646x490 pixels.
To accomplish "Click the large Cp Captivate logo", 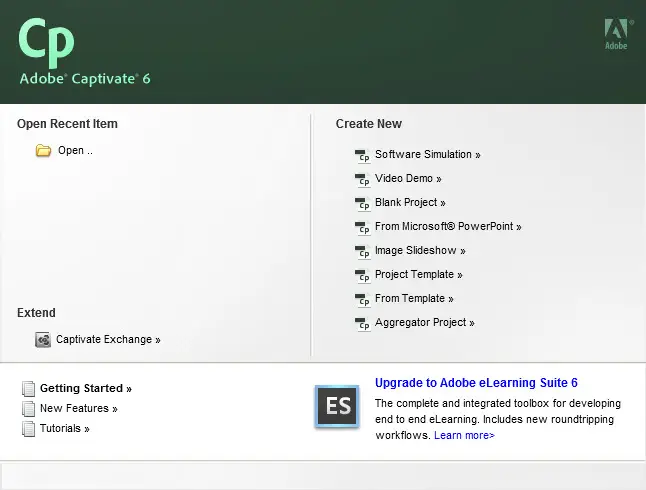I will (47, 42).
